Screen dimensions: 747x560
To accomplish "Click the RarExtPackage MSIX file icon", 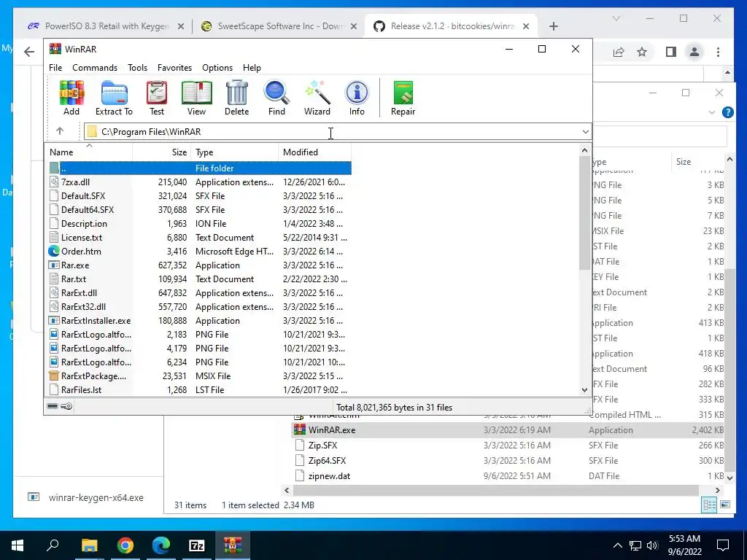I will click(54, 376).
